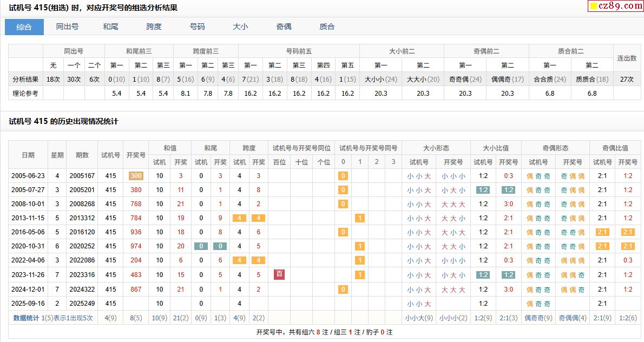Click the 连出数 header cell
The width and height of the screenshot is (644, 342).
pos(627,58)
